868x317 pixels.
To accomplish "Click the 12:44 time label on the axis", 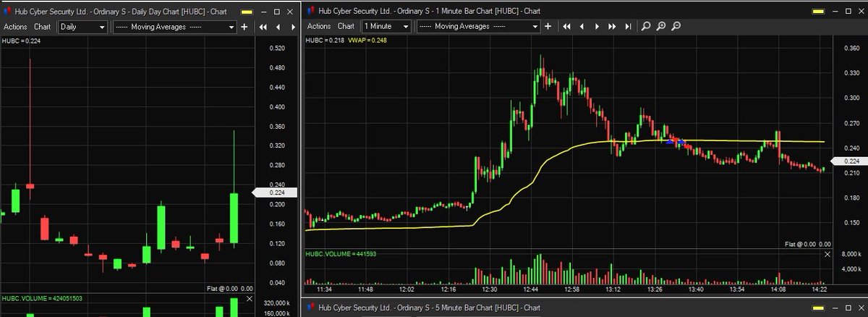I will (530, 288).
